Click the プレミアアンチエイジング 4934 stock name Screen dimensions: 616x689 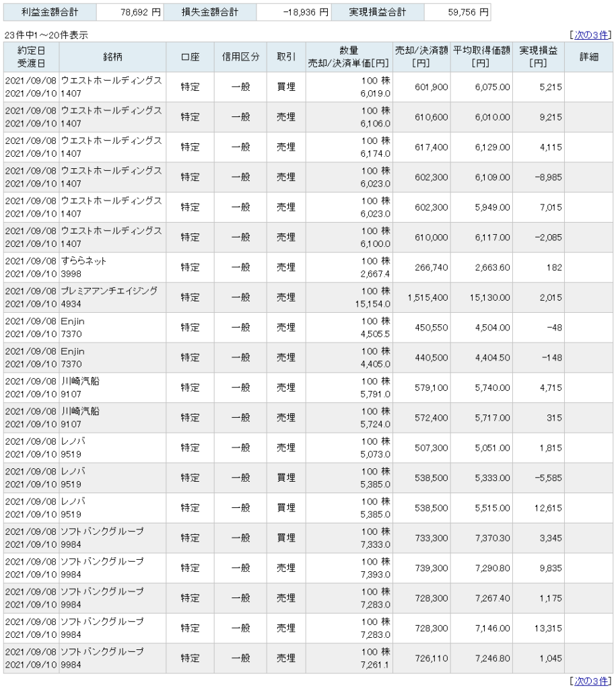tap(109, 297)
